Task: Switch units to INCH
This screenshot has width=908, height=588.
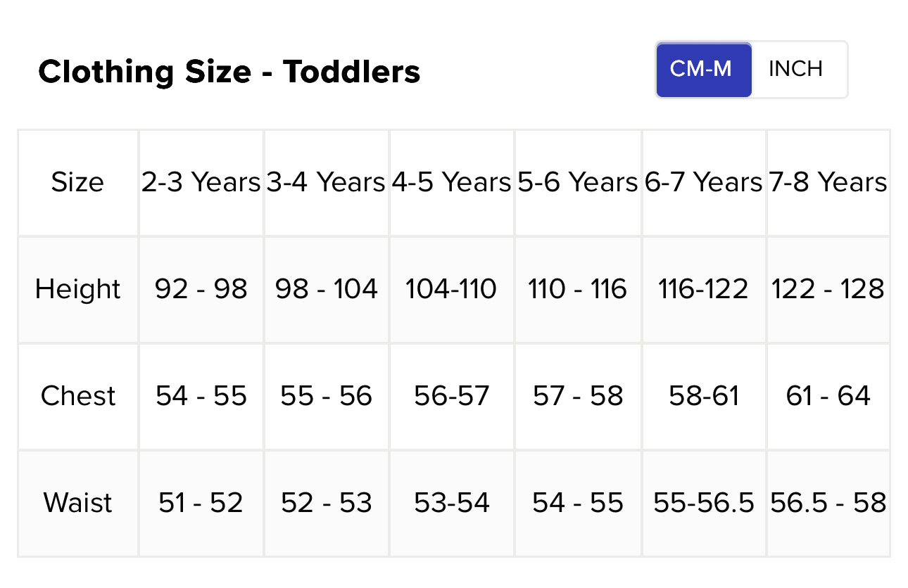Action: point(795,69)
